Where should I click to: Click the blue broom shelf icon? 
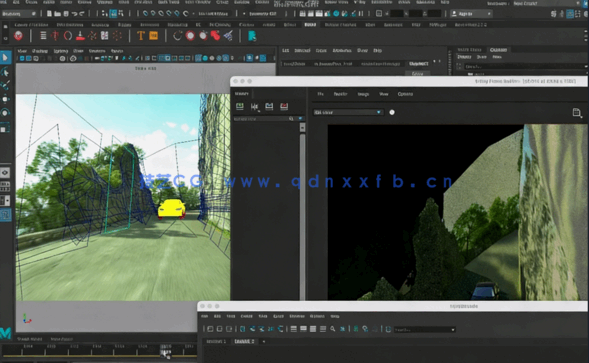pyautogui.click(x=228, y=36)
